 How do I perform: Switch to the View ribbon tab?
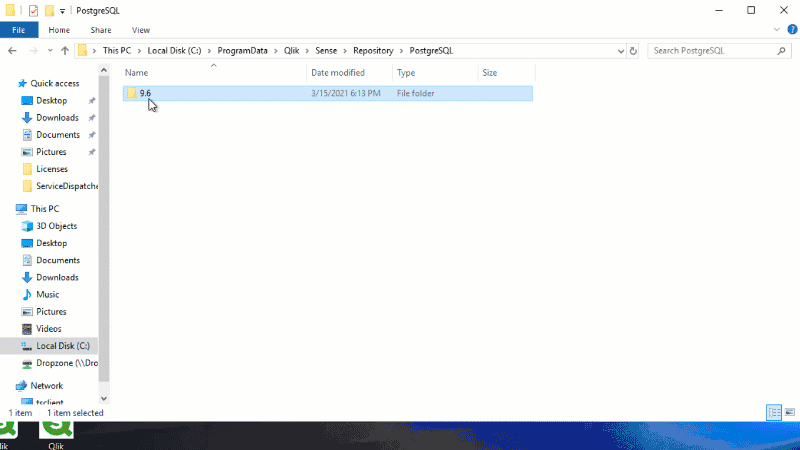point(141,30)
